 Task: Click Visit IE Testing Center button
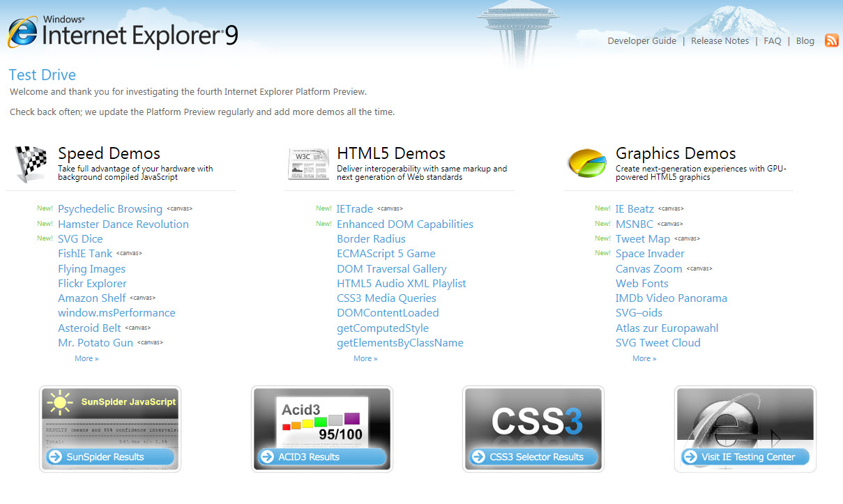(x=745, y=457)
